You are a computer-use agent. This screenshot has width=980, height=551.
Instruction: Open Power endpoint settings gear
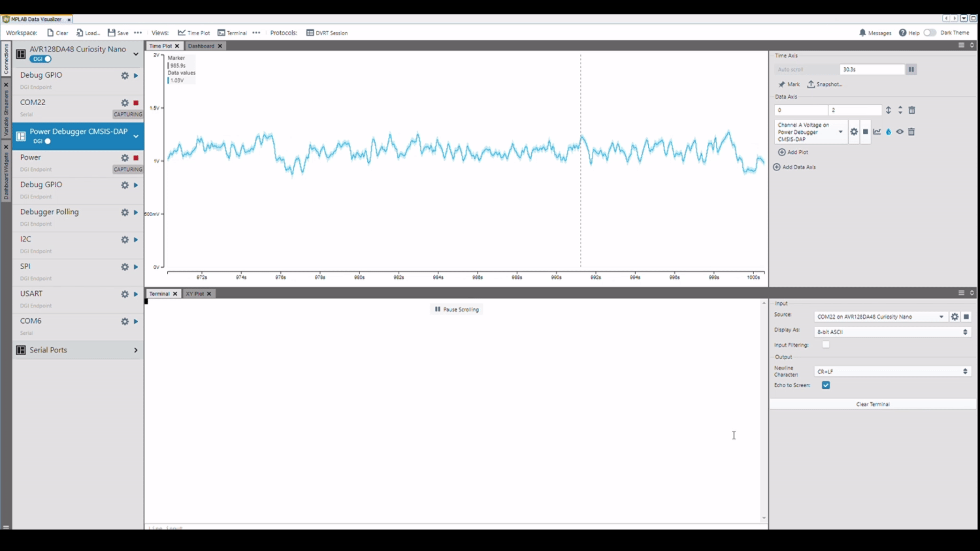point(125,158)
